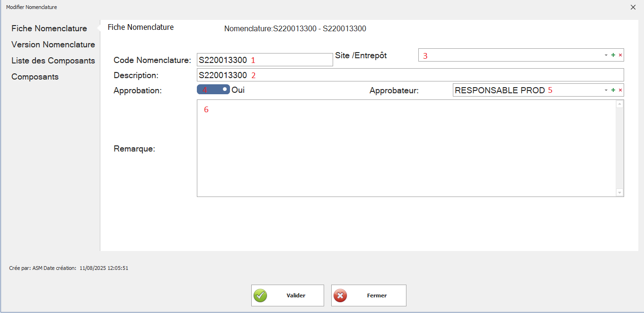
Task: Open the Approbateur dropdown arrow
Action: [606, 90]
